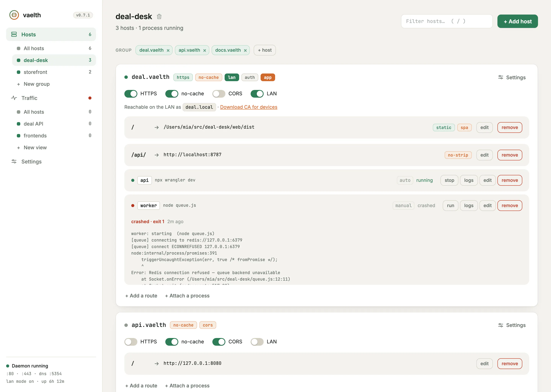Remove the worker process
This screenshot has height=392, width=551.
510,206
